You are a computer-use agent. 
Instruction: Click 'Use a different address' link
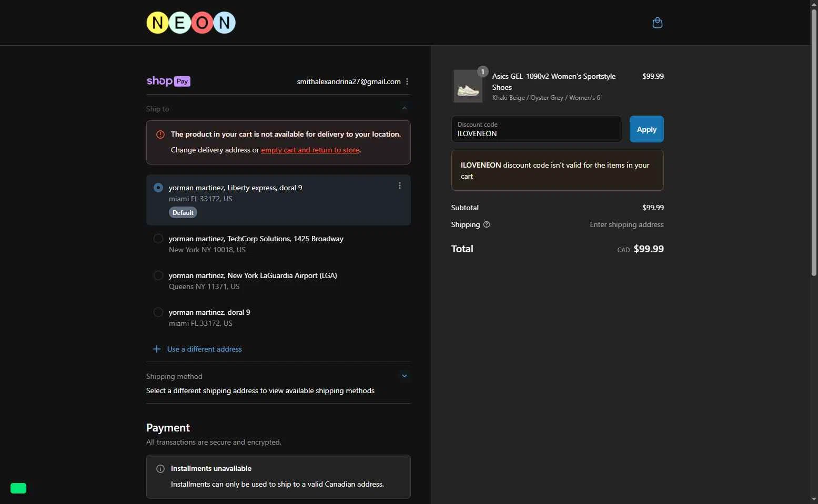(x=205, y=349)
